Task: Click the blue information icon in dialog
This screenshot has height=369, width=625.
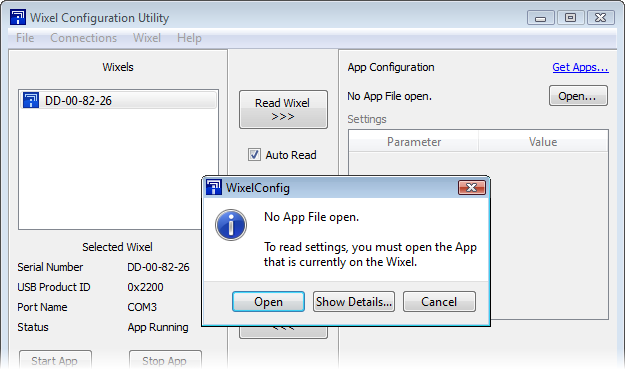Action: [x=231, y=225]
